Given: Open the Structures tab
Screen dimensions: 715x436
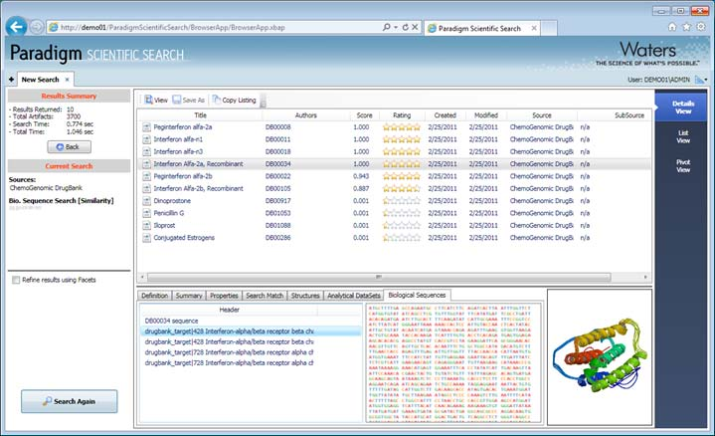Looking at the screenshot, I should coord(305,296).
